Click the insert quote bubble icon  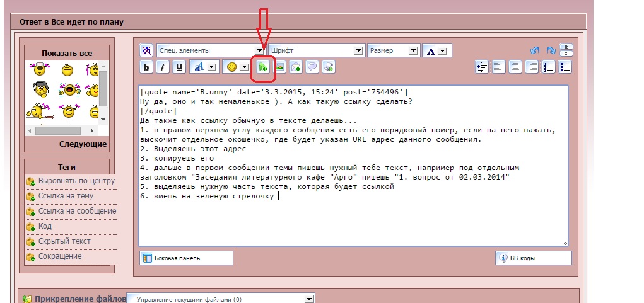(312, 67)
